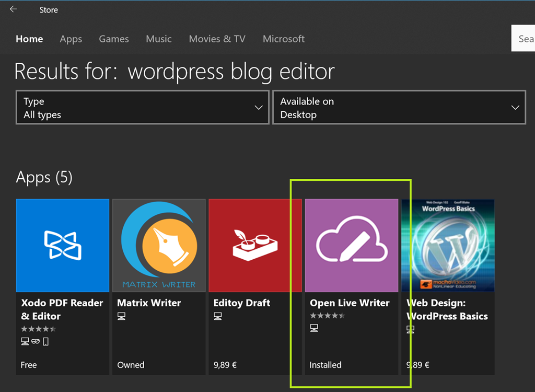
Task: Expand the Type filter dropdown
Action: (x=142, y=108)
